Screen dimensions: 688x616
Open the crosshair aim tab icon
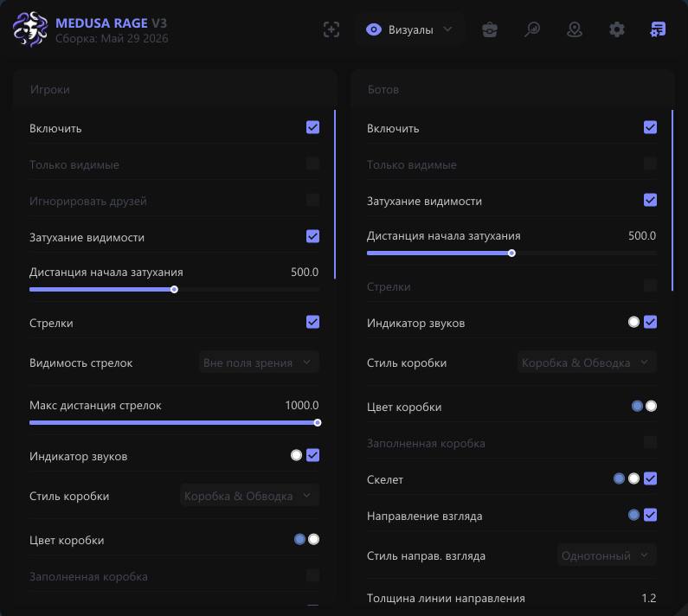point(331,29)
